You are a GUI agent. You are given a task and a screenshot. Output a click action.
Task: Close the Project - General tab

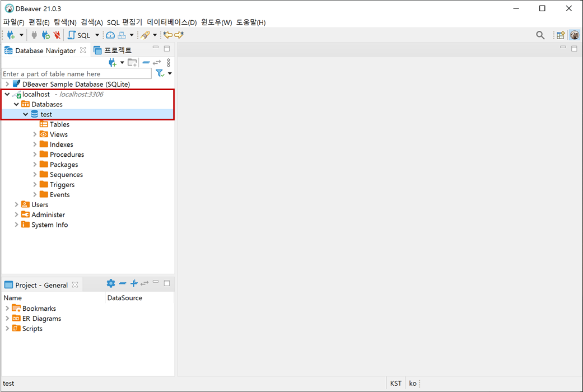click(x=75, y=284)
